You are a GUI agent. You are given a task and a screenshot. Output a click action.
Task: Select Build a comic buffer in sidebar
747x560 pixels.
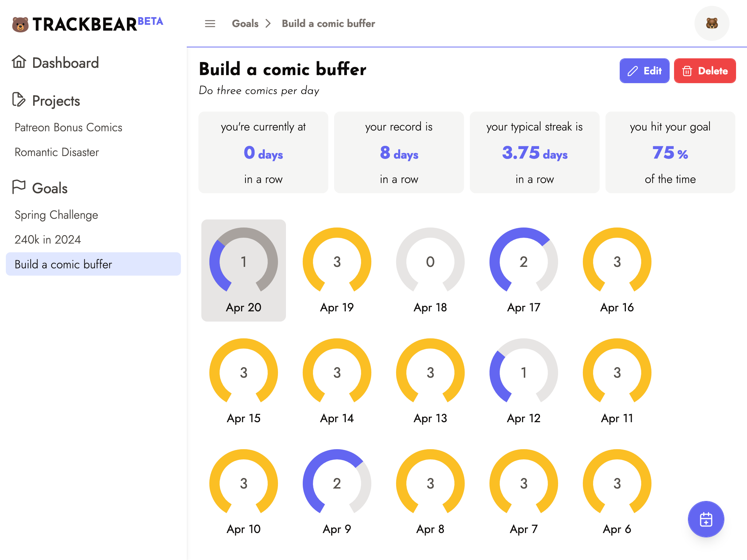pos(63,264)
